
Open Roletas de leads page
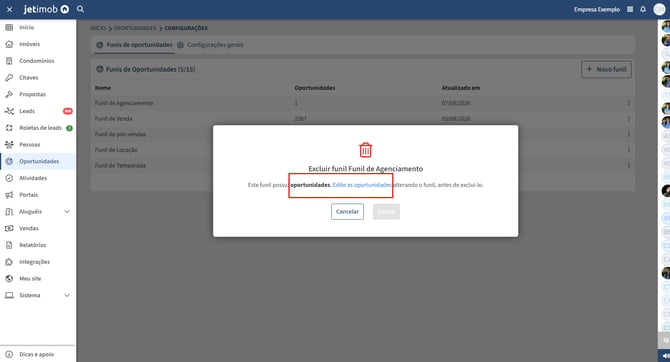click(x=40, y=128)
